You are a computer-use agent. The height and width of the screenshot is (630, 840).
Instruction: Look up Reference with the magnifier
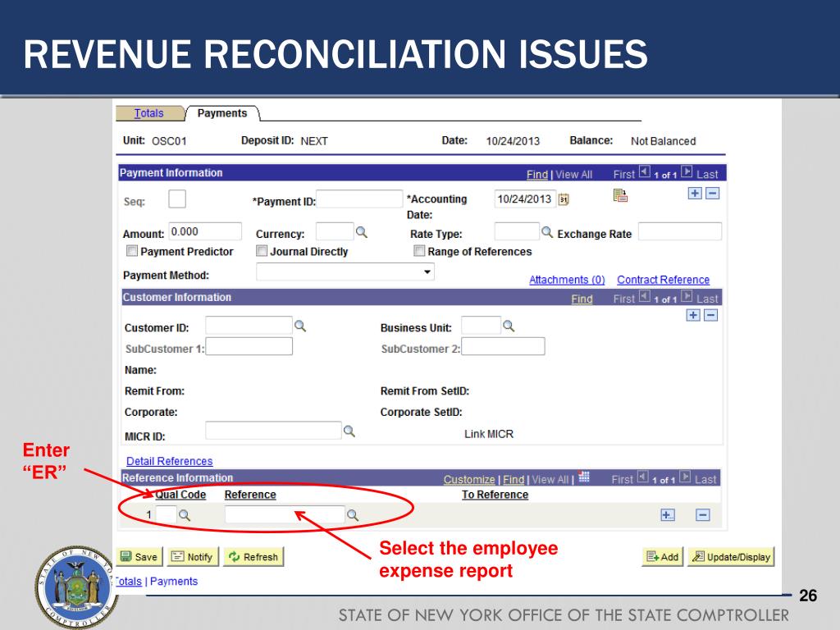(353, 515)
